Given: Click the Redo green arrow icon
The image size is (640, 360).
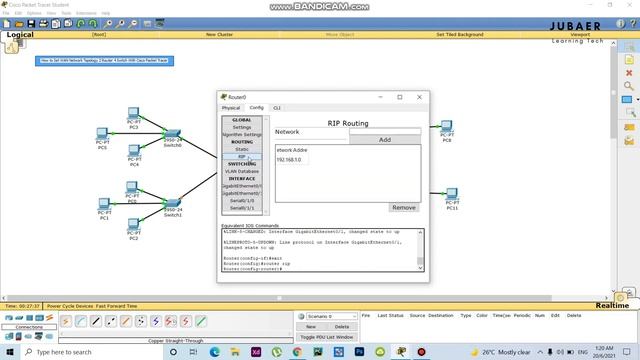Looking at the screenshot, I should [93, 24].
